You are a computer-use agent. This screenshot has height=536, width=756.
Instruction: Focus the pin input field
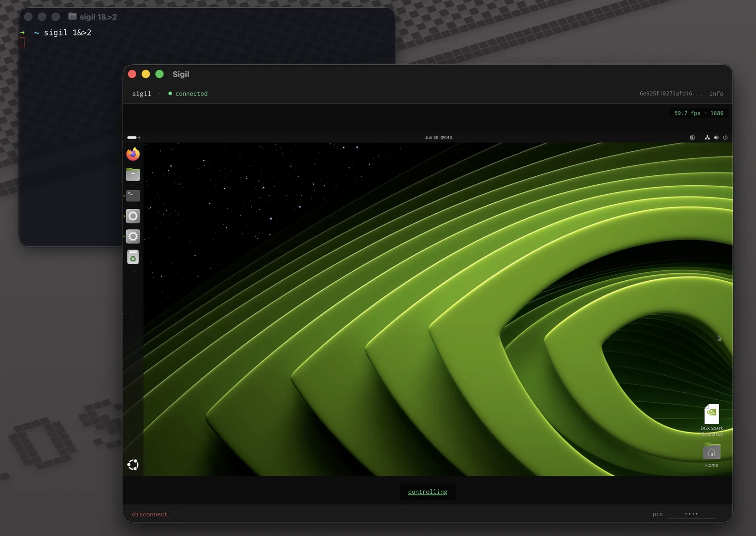point(691,514)
